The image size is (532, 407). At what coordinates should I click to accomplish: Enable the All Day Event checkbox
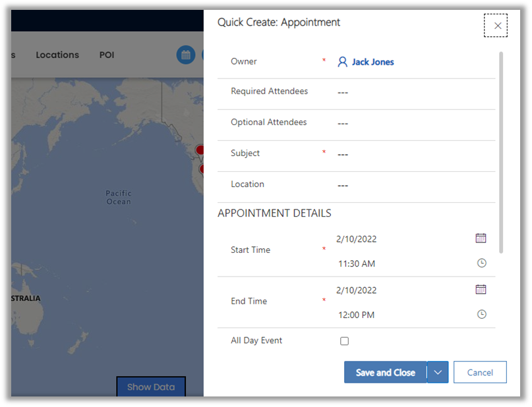[344, 341]
